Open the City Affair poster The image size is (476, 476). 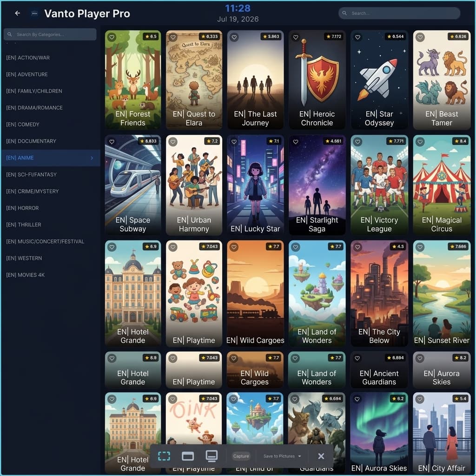coord(442,433)
